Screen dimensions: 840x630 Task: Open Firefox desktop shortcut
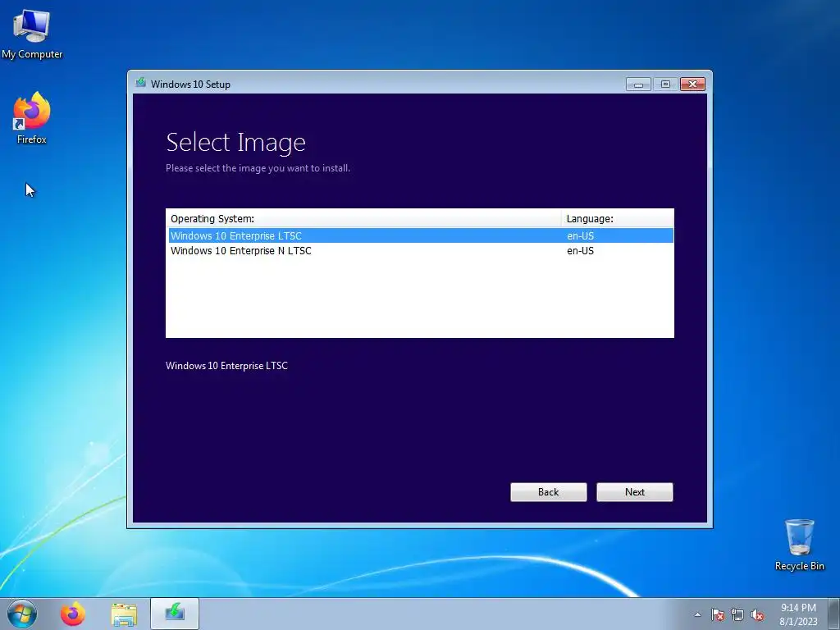point(32,118)
